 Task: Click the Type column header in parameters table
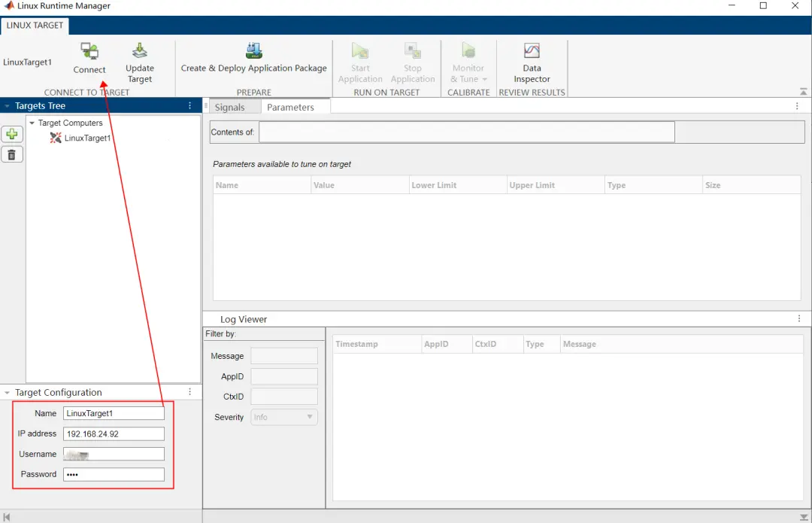pyautogui.click(x=653, y=185)
